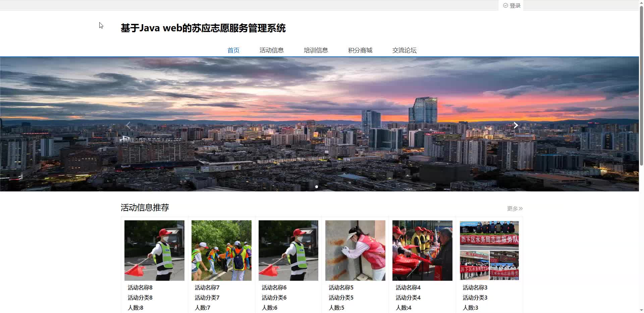Advance to the next carousel banner slide
This screenshot has width=644, height=313.
[516, 126]
